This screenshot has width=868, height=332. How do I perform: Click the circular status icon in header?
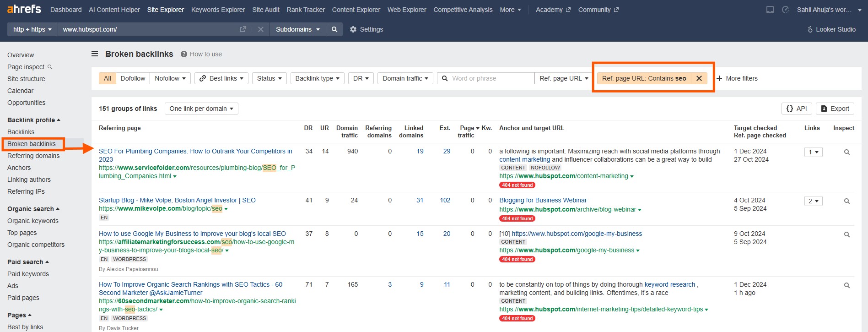(786, 10)
